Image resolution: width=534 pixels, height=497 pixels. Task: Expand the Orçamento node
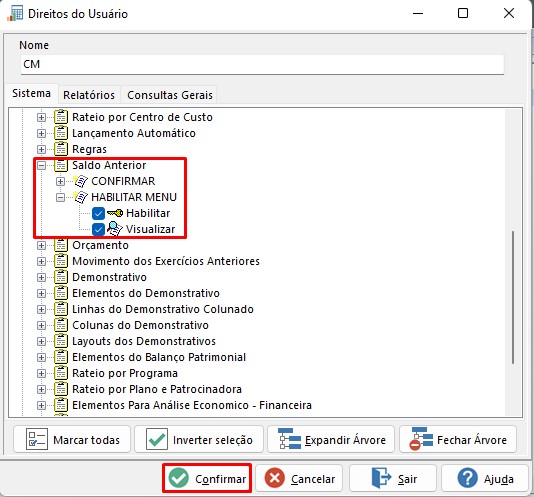coord(41,245)
